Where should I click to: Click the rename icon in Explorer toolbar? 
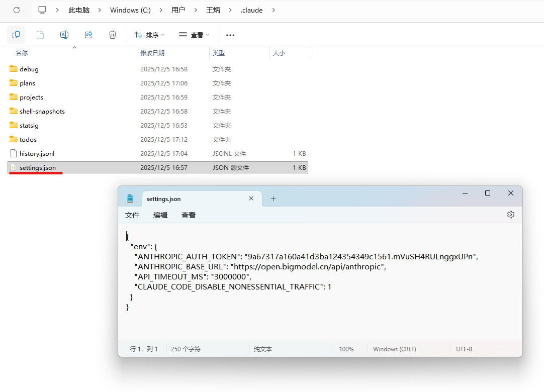coord(64,35)
